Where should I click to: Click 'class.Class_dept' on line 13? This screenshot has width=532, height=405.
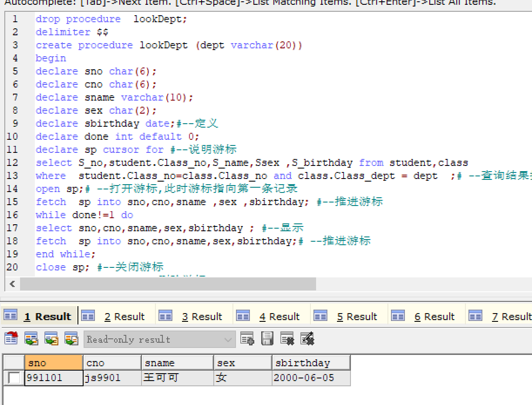[347, 176]
